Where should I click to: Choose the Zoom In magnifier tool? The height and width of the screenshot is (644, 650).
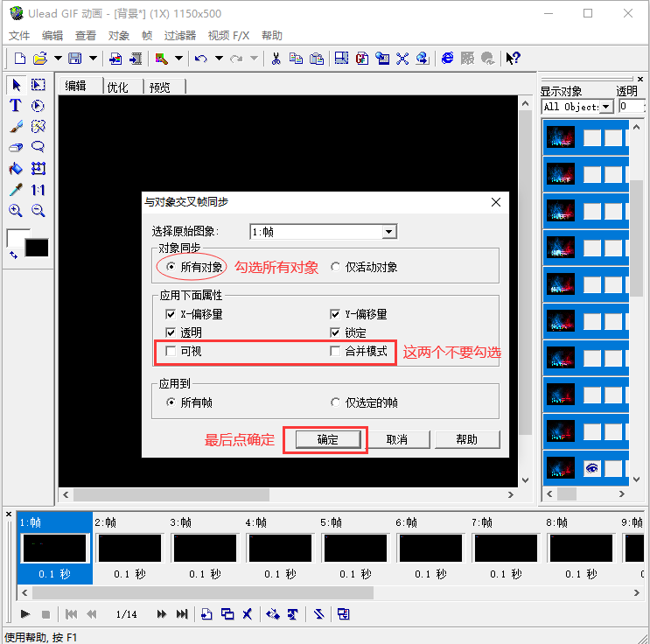[x=16, y=211]
